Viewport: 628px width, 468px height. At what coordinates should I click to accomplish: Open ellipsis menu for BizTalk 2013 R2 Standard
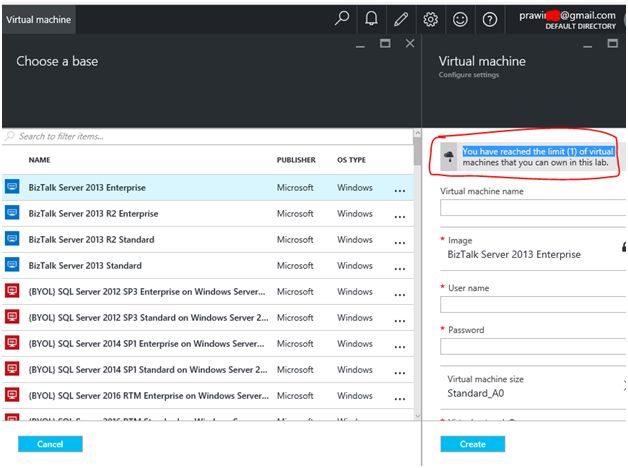[x=400, y=243]
